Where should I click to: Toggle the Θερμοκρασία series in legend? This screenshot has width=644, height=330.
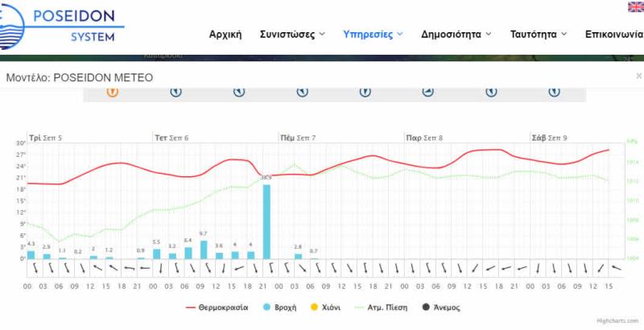(x=217, y=307)
